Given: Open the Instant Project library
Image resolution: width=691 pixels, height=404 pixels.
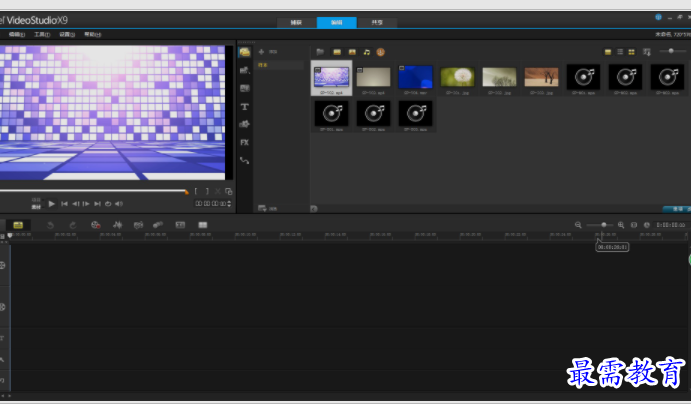Looking at the screenshot, I should [x=245, y=70].
